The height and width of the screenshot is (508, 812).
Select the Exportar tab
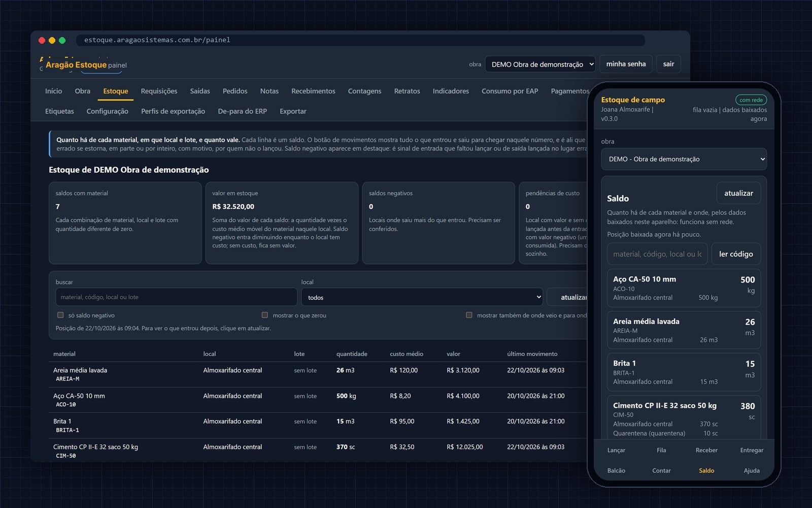click(293, 111)
